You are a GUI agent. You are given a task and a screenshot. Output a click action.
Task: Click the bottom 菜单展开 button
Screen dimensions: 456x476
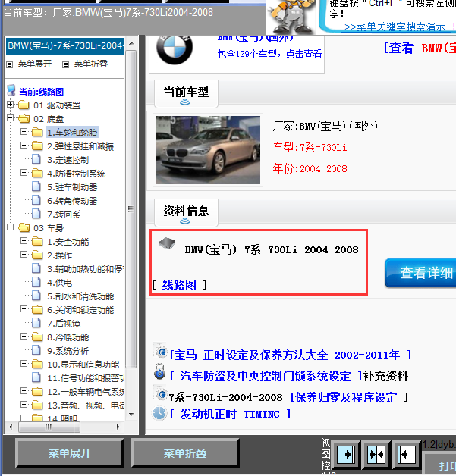coord(70,453)
